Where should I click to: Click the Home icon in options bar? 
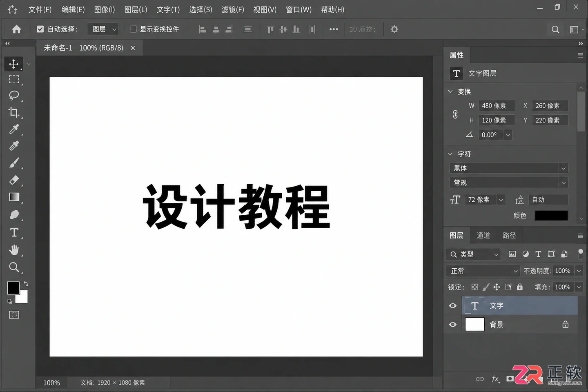click(17, 29)
